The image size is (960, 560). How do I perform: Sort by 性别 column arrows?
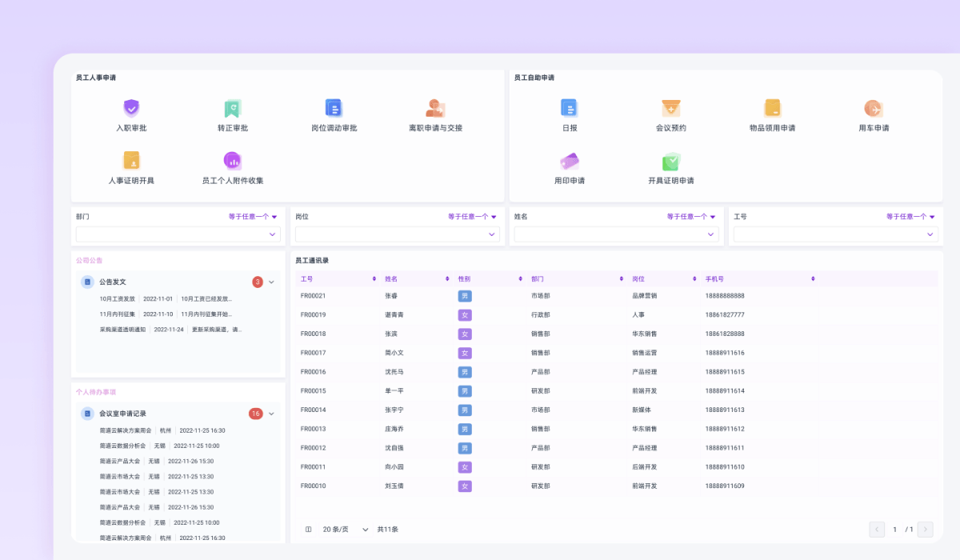tap(520, 279)
